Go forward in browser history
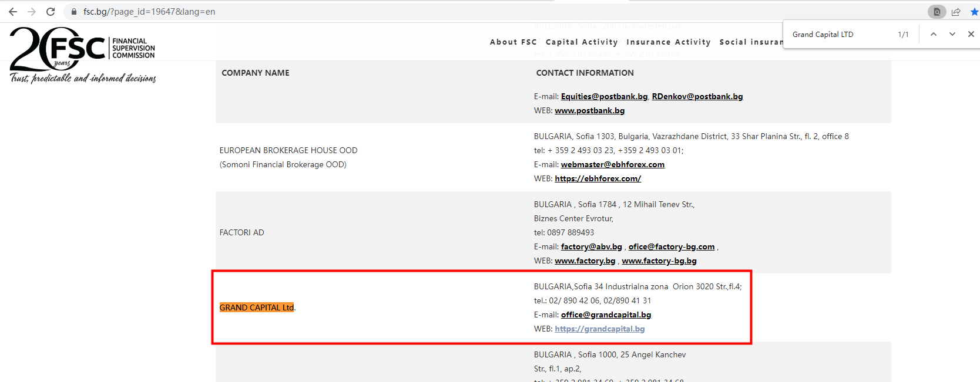 (x=32, y=12)
